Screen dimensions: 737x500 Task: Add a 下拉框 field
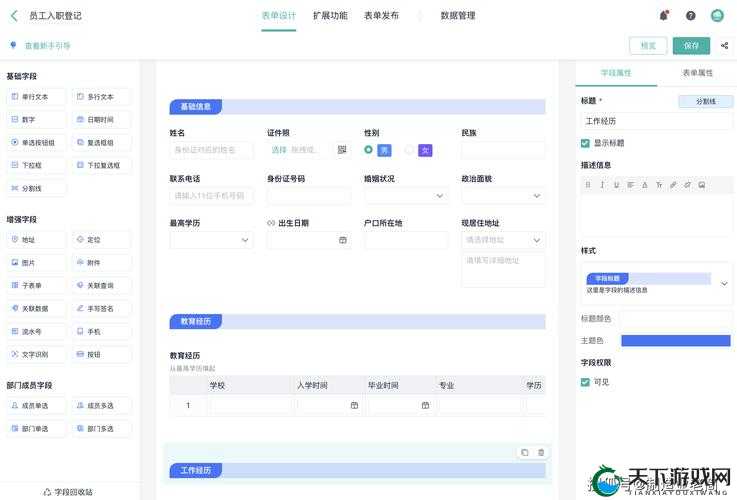pos(36,165)
